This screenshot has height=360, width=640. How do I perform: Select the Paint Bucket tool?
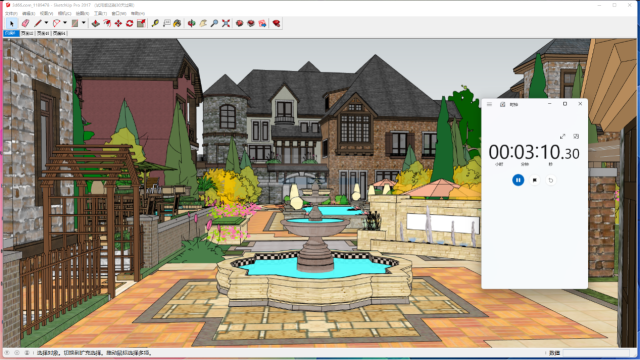coord(177,23)
